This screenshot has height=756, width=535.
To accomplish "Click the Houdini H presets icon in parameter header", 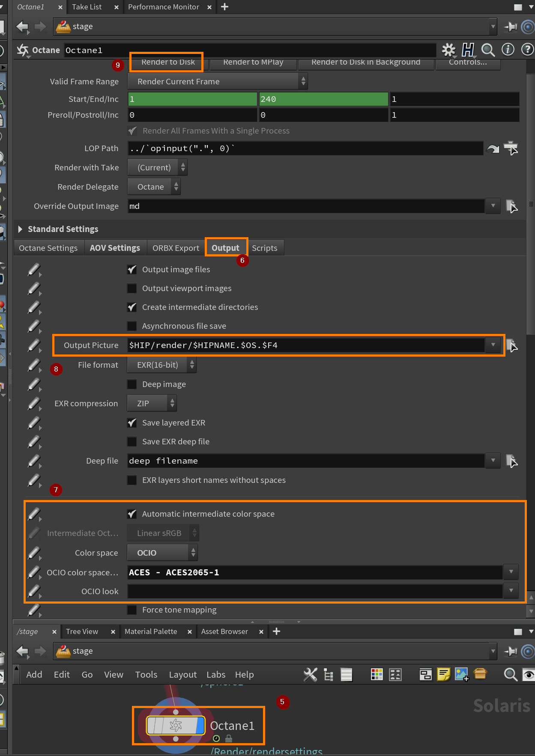I will point(468,50).
